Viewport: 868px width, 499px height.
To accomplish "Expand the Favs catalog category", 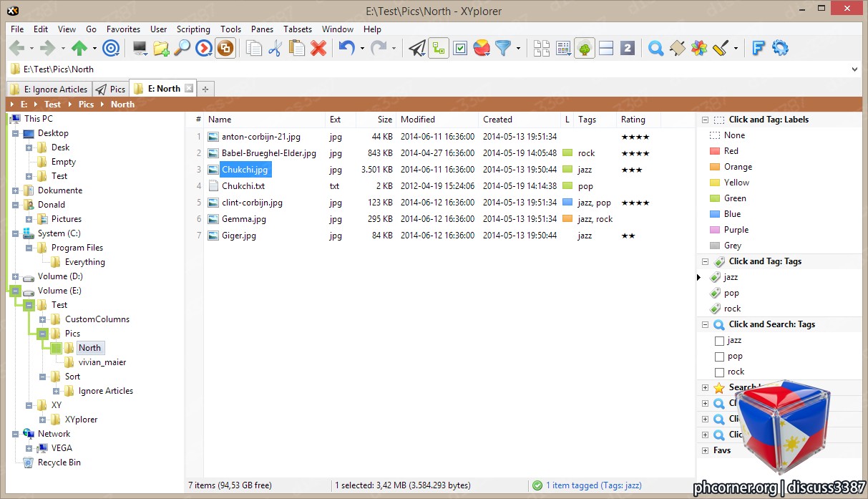I will 705,451.
